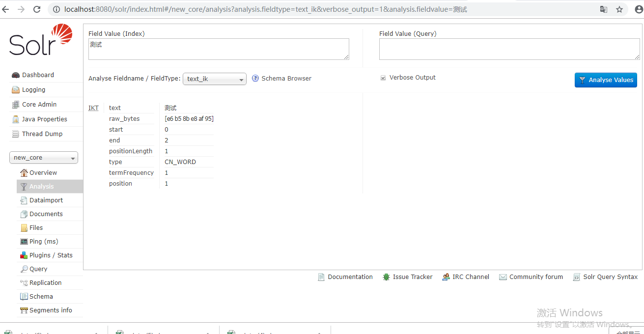
Task: Reload the page in browser
Action: click(x=37, y=9)
